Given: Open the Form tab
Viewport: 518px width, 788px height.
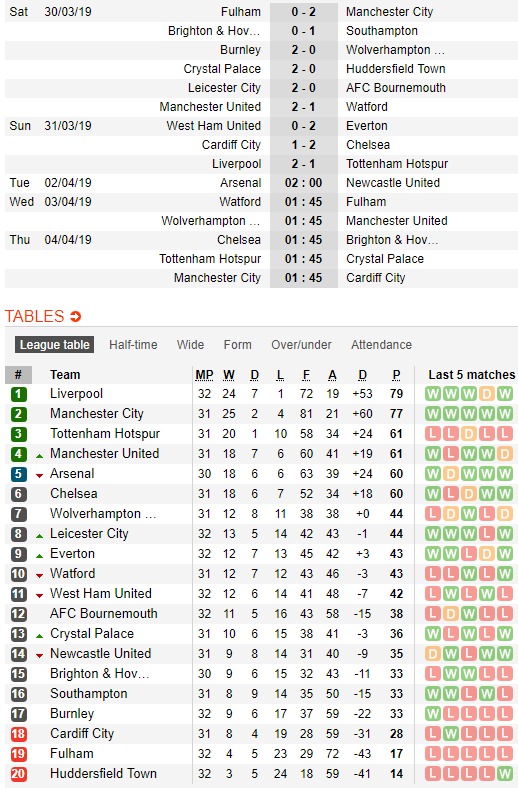Looking at the screenshot, I should [238, 345].
